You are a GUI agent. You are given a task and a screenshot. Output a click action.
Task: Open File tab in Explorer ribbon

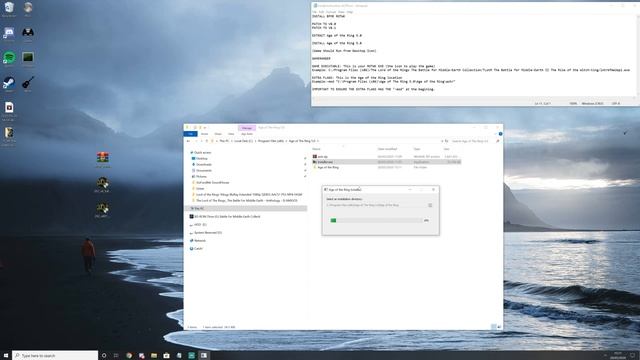pos(191,134)
